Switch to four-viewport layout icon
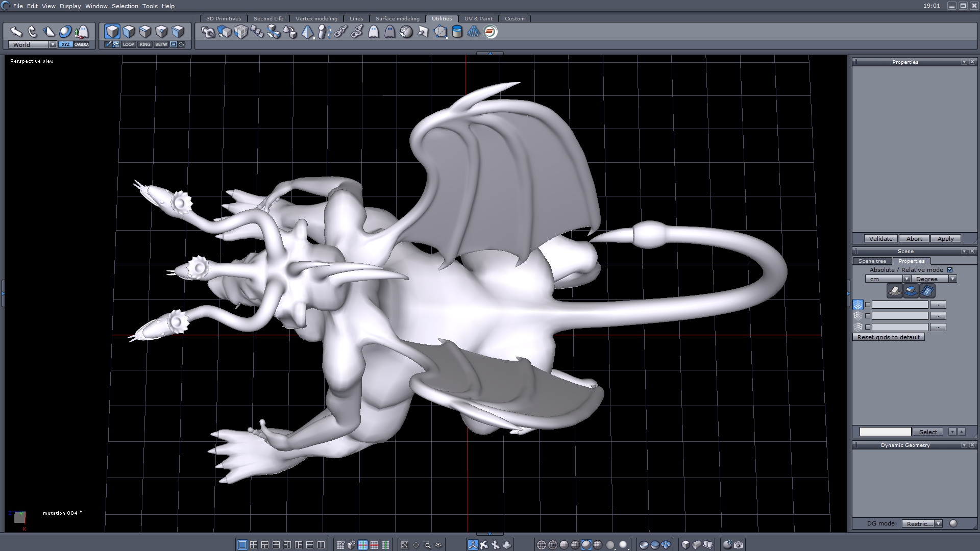 254,545
